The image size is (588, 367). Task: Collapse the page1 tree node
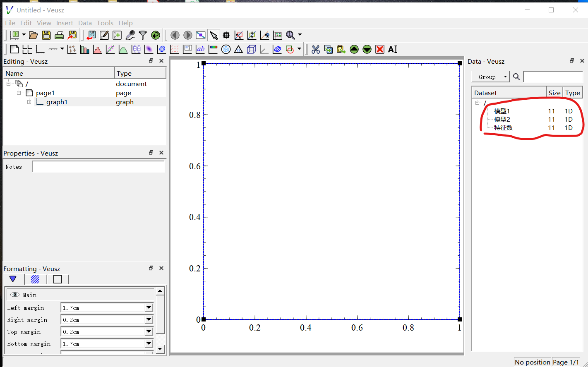pos(19,93)
